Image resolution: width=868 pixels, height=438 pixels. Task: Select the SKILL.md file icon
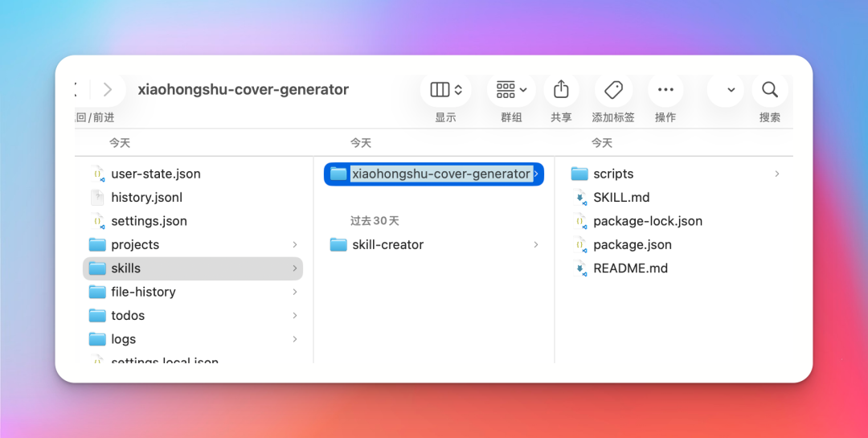(x=579, y=198)
